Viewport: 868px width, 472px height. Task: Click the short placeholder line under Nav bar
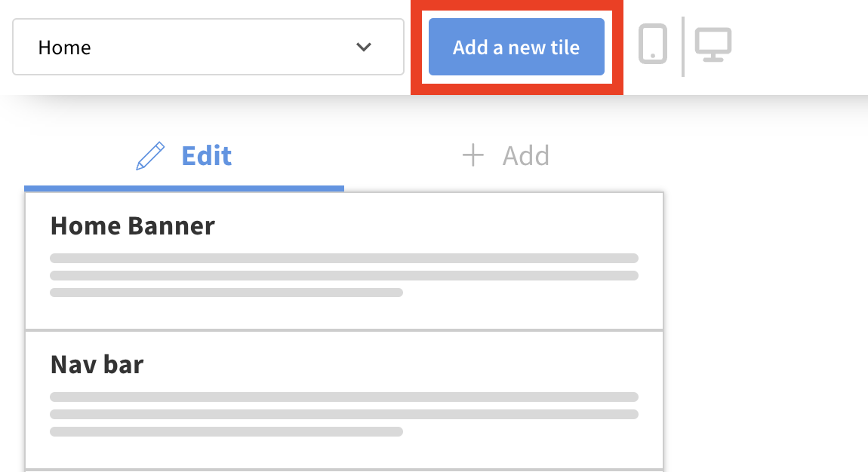(x=226, y=432)
